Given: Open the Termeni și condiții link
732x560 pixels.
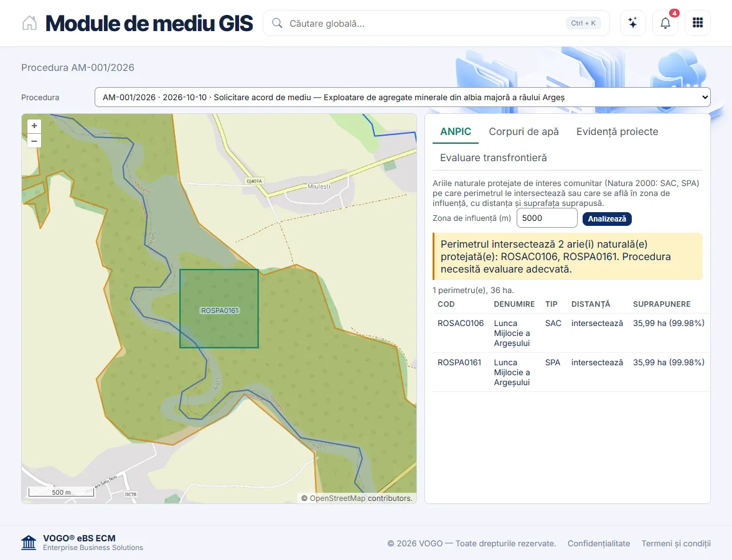Looking at the screenshot, I should tap(676, 543).
